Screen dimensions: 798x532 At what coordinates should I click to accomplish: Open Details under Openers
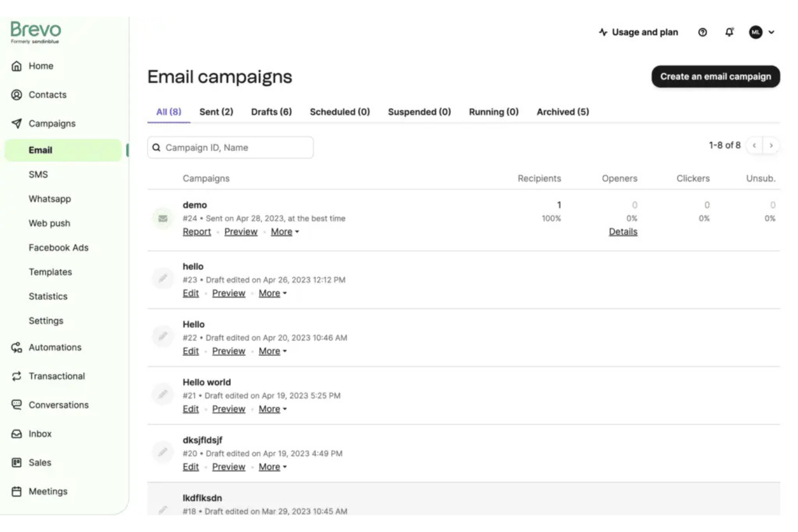(623, 232)
